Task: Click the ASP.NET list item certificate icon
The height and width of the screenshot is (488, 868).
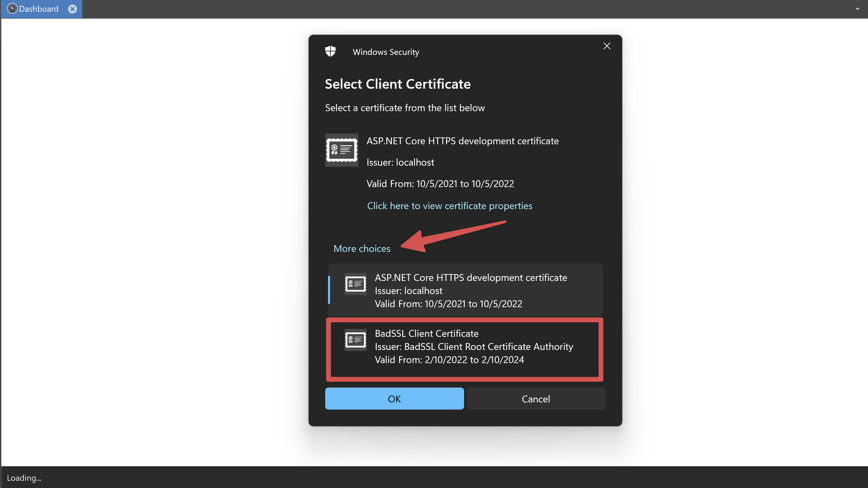Action: 355,284
